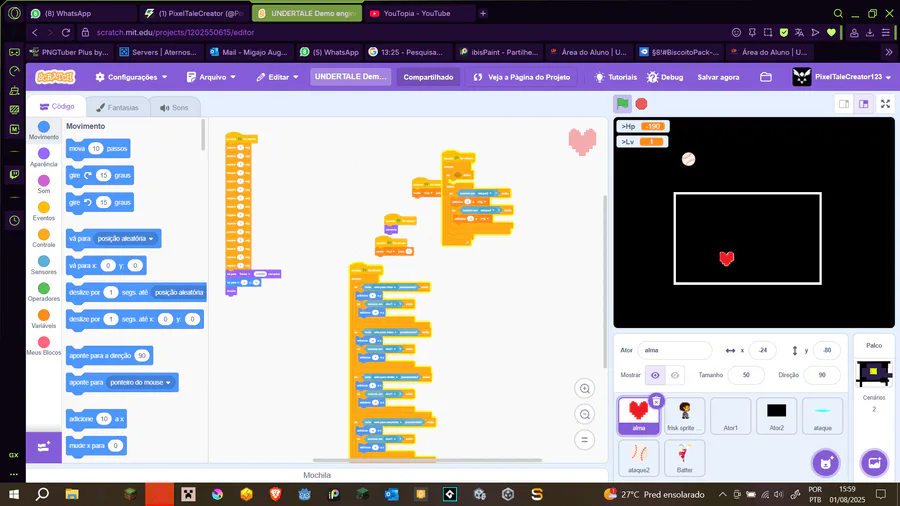
Task: Switch to the Fantasias tab
Action: (118, 107)
